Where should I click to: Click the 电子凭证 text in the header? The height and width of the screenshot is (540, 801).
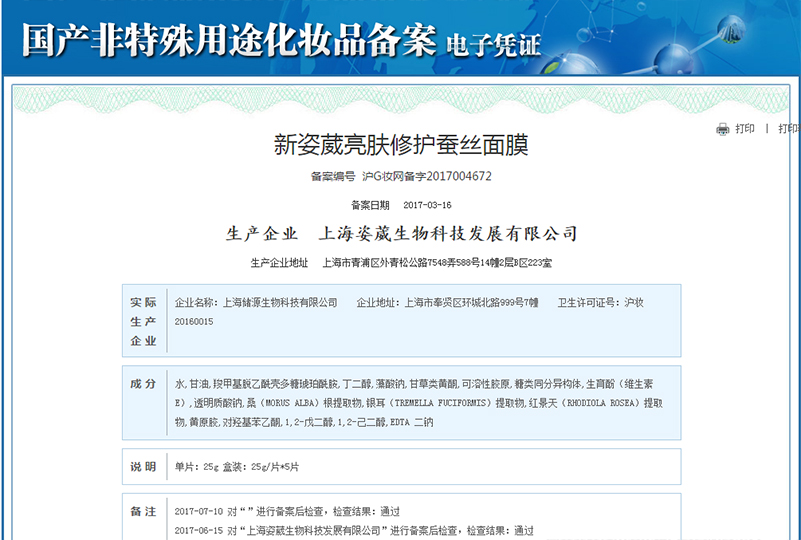point(493,44)
